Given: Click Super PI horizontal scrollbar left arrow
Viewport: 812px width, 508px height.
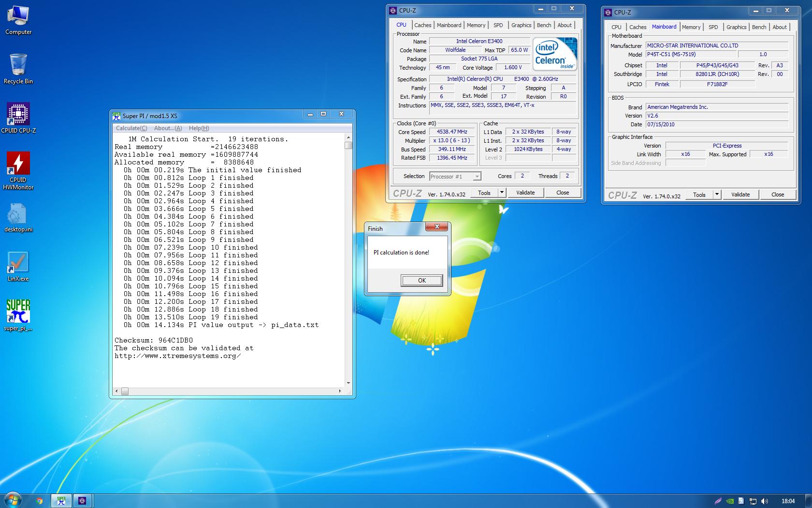Looking at the screenshot, I should [116, 391].
